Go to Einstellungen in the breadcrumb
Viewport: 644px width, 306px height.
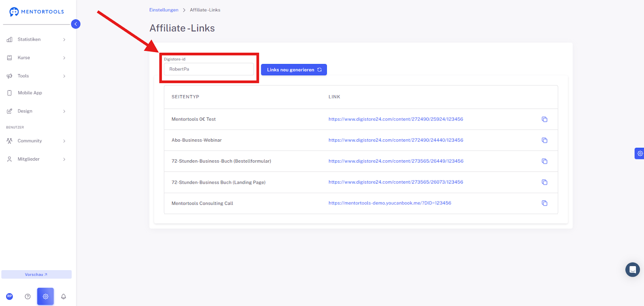pos(164,10)
